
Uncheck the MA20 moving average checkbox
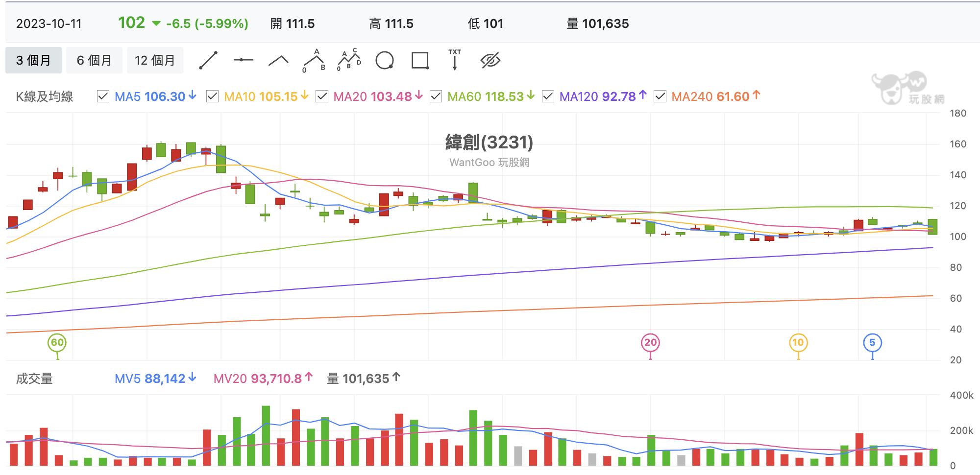coord(322,96)
